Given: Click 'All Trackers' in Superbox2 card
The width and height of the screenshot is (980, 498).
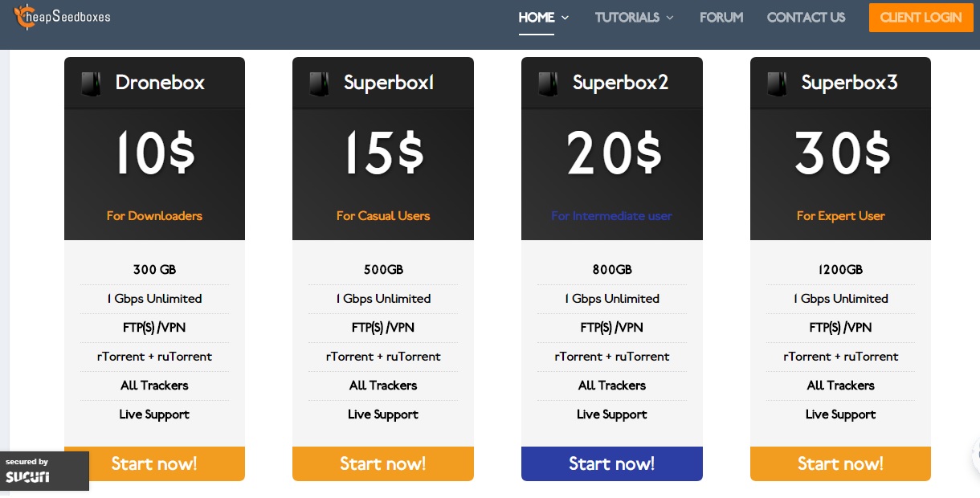Looking at the screenshot, I should point(612,386).
